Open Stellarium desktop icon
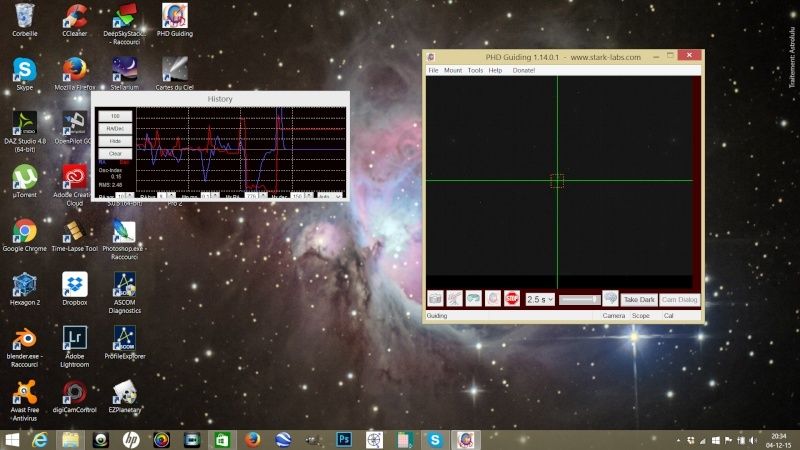800x450 pixels. coord(124,74)
